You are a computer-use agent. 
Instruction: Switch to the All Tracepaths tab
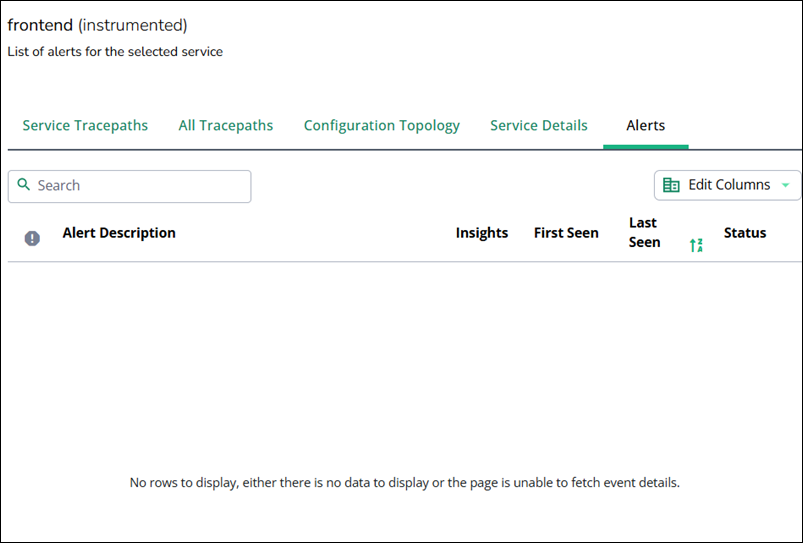tap(225, 126)
